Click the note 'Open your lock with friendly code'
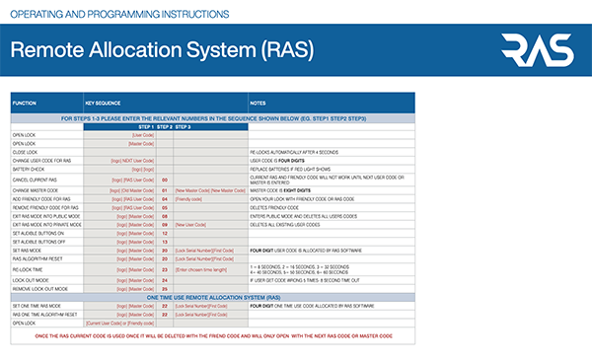This screenshot has width=592, height=364. click(302, 199)
